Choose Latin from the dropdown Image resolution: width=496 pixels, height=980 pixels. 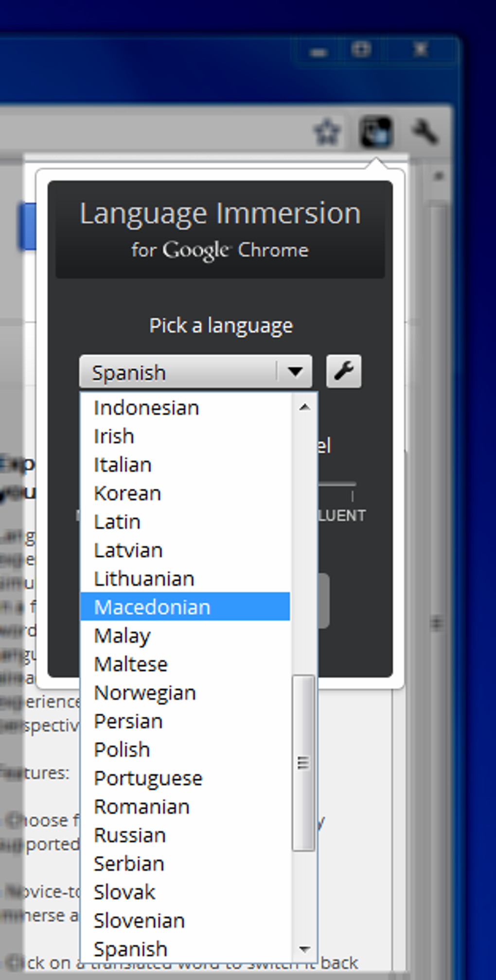tap(117, 522)
